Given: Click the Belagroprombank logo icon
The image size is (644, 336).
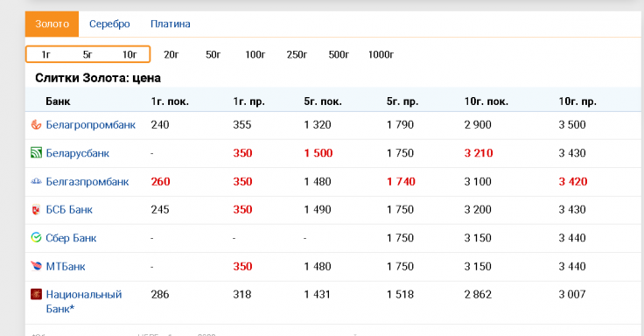Looking at the screenshot, I should pos(36,124).
